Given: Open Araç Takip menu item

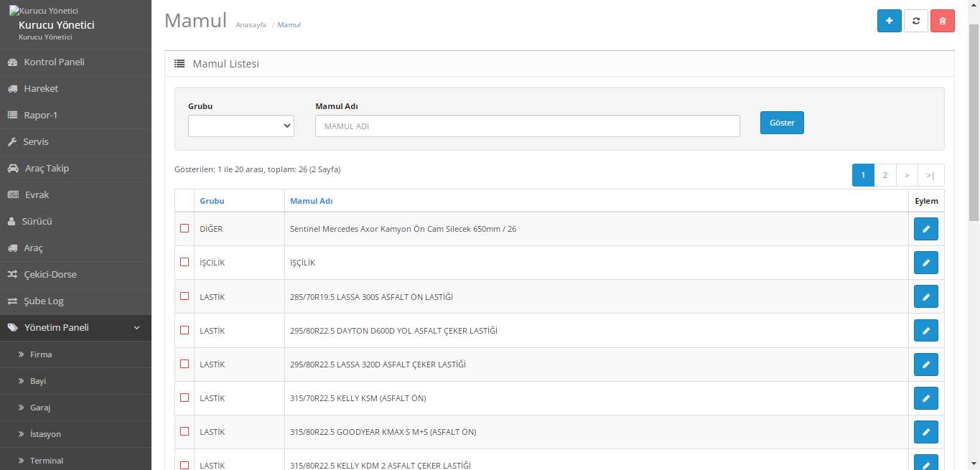Looking at the screenshot, I should [x=75, y=169].
